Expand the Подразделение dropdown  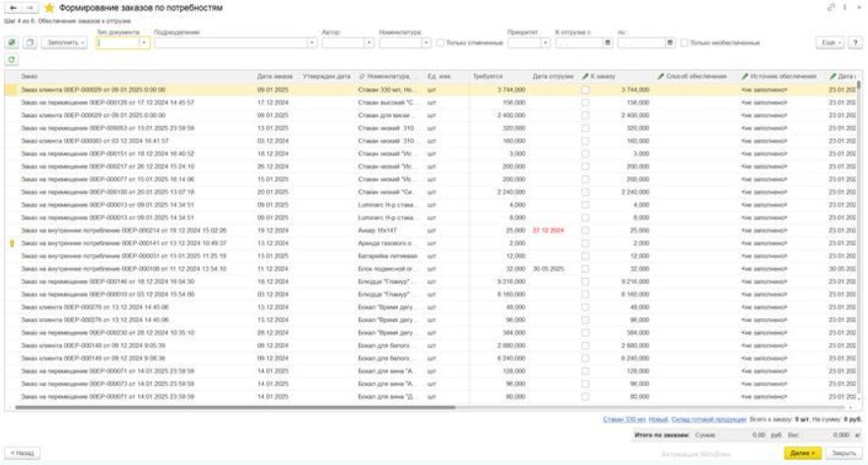pyautogui.click(x=312, y=43)
